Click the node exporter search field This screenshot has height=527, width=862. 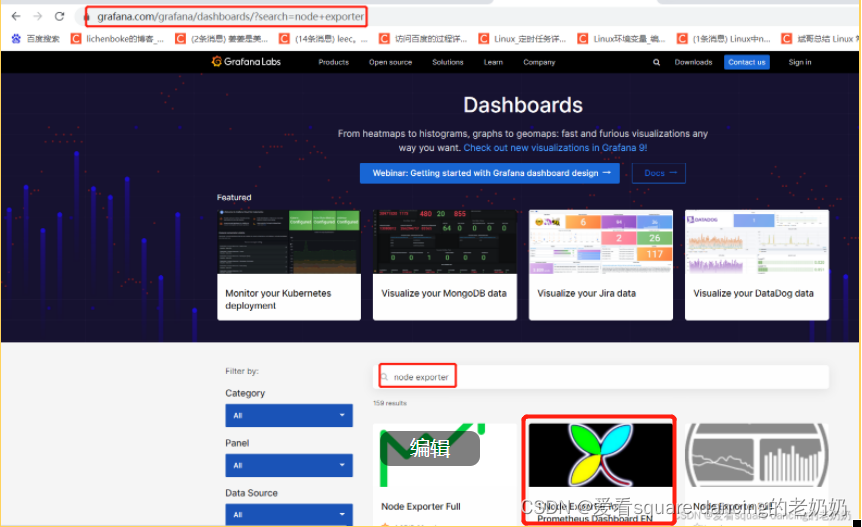tap(601, 377)
